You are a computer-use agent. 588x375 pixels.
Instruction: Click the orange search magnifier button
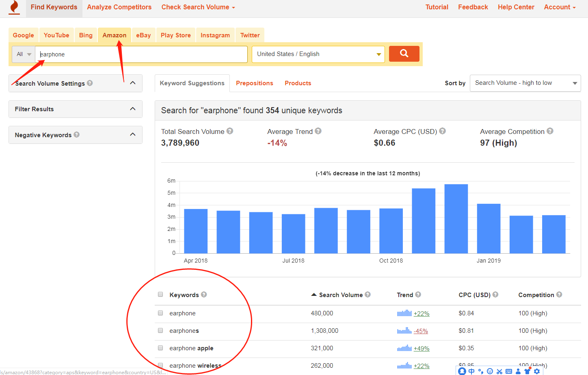click(404, 54)
